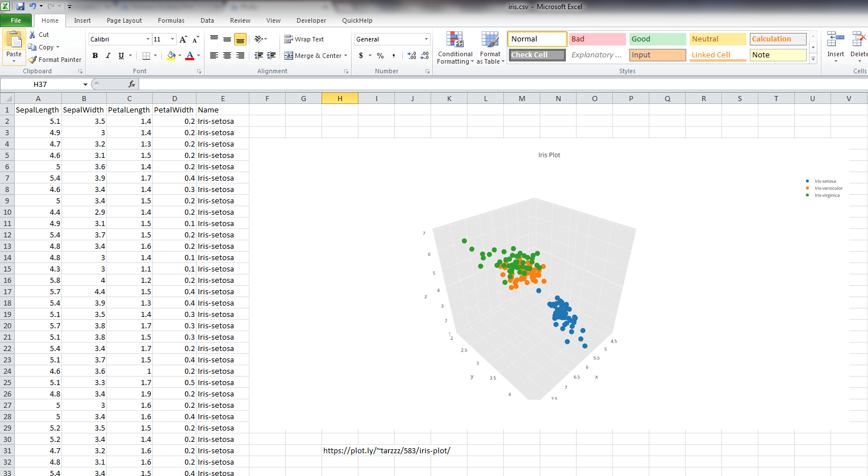
Task: Click the Paste clipboard icon
Action: click(14, 39)
